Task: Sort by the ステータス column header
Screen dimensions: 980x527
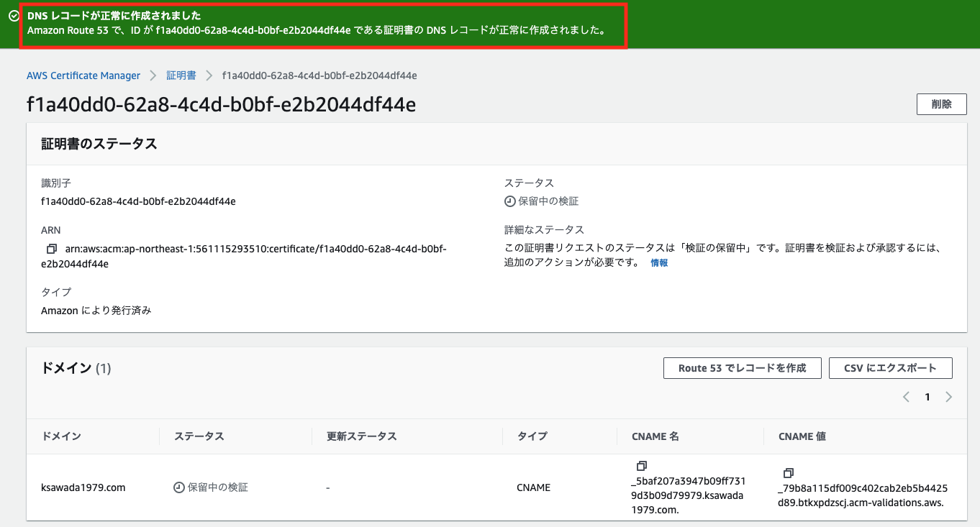Action: pyautogui.click(x=199, y=436)
